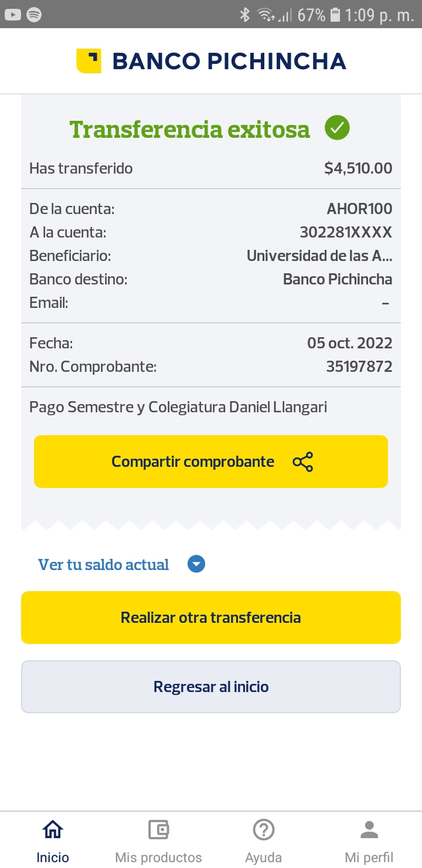Tap the Banco Pichincha logo icon

click(x=89, y=61)
